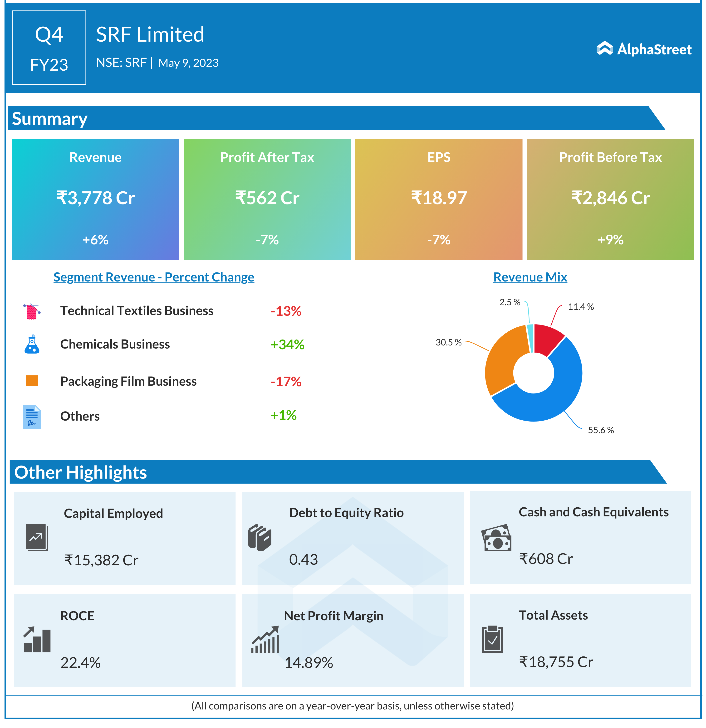This screenshot has height=728, width=706.
Task: Open the Segment Revenue - Percent Change link
Action: (153, 277)
